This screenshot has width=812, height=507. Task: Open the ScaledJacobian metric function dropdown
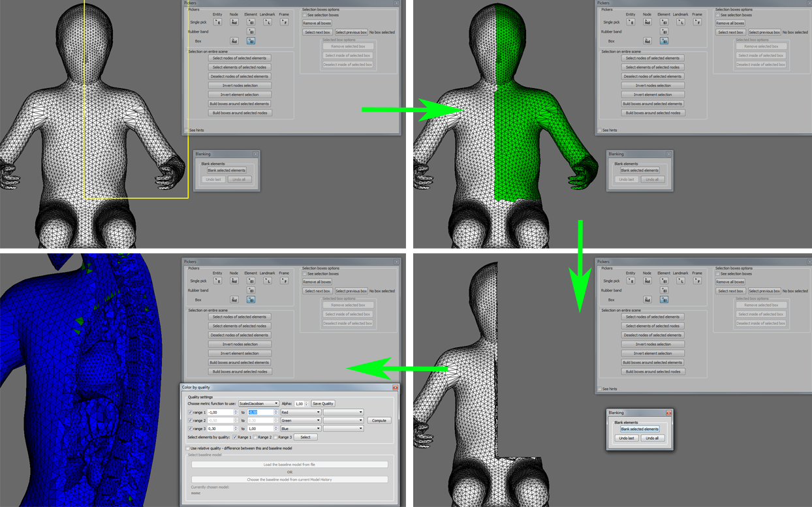(x=258, y=404)
